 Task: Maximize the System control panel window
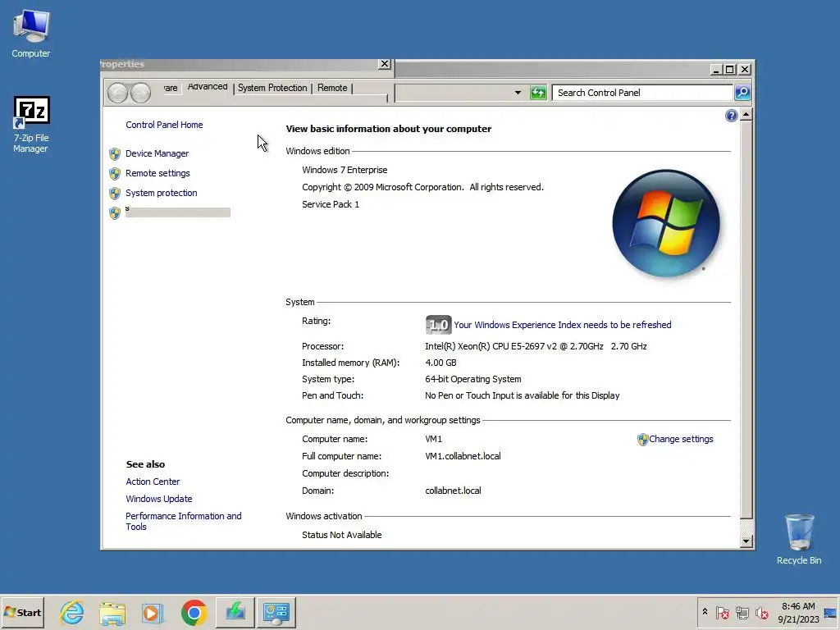(x=729, y=70)
